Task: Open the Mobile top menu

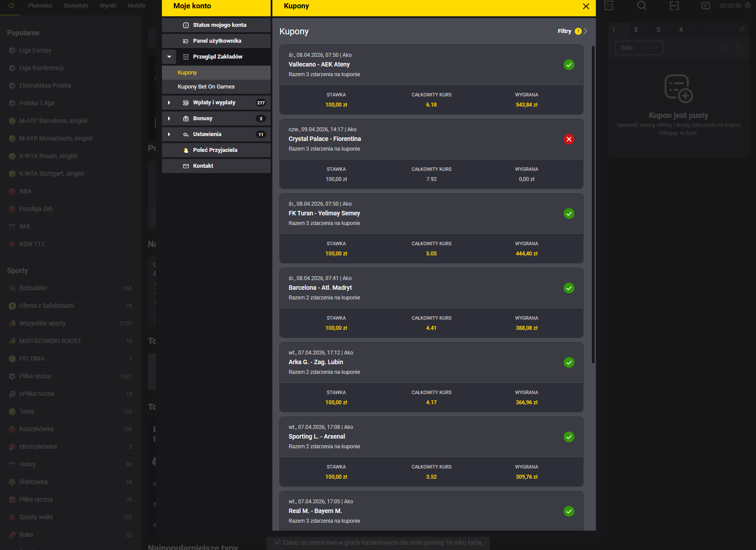Action: (x=136, y=6)
